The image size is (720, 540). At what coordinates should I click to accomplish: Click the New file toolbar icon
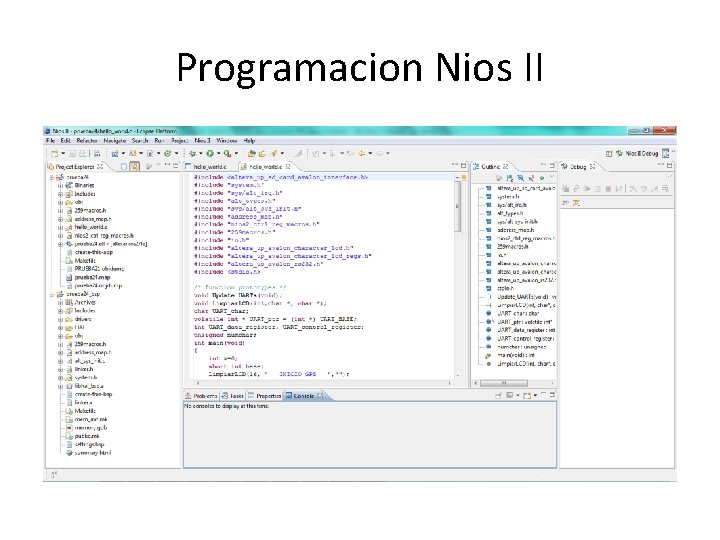coord(53,153)
